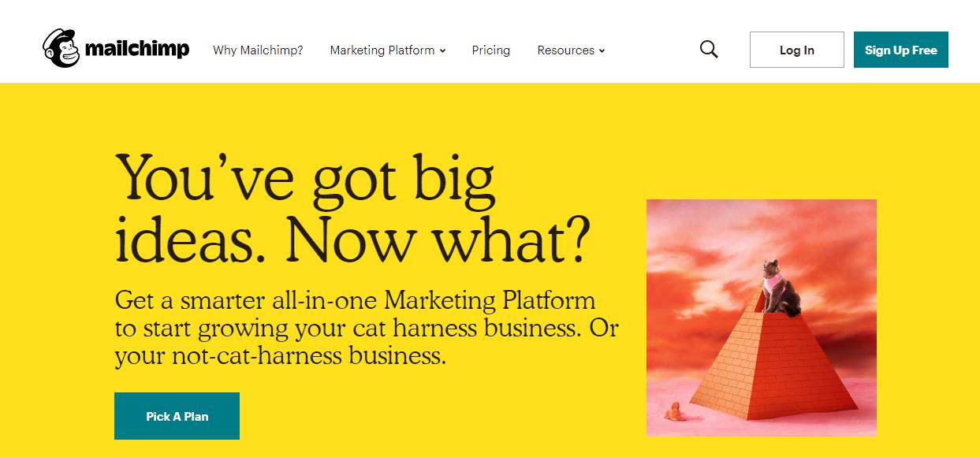The width and height of the screenshot is (980, 457).
Task: Expand the Resources menu
Action: (x=565, y=50)
